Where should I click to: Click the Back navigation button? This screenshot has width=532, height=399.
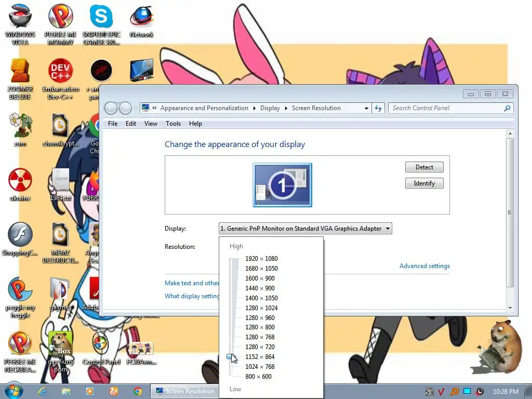111,108
